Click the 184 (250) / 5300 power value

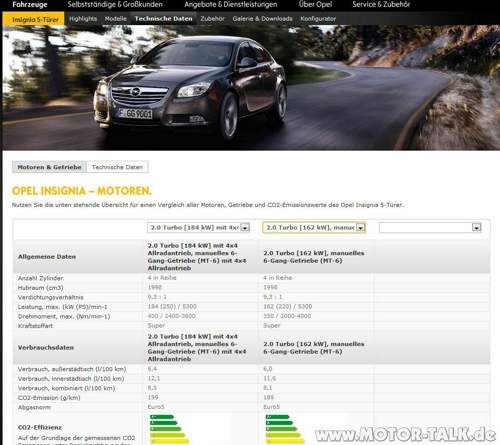coord(172,306)
